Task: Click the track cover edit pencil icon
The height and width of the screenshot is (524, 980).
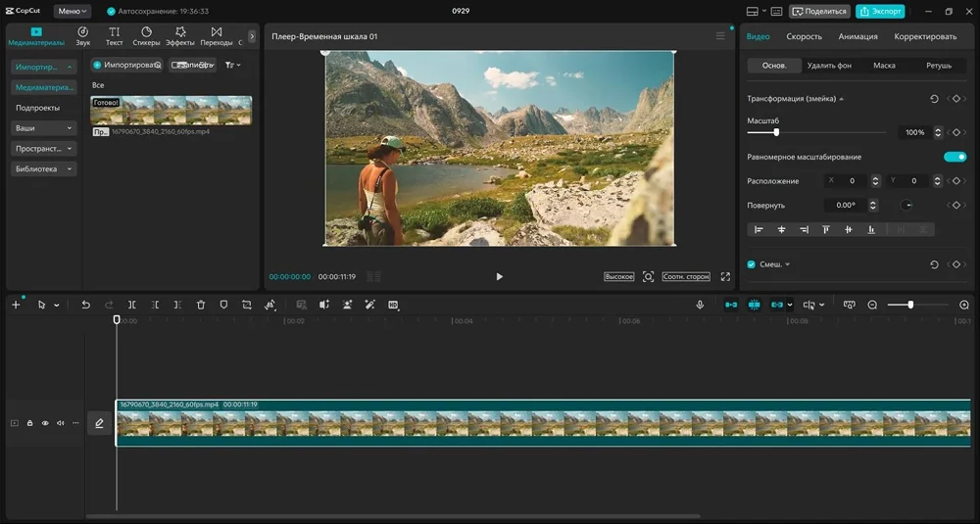Action: [99, 423]
